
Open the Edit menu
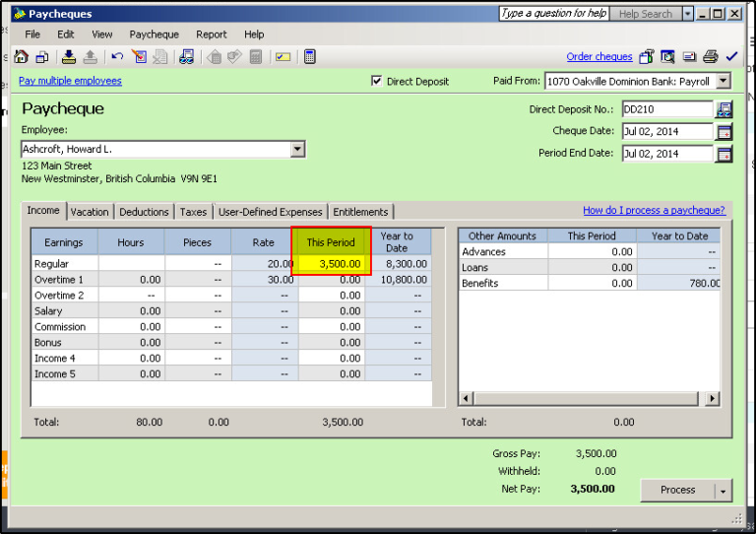[66, 34]
